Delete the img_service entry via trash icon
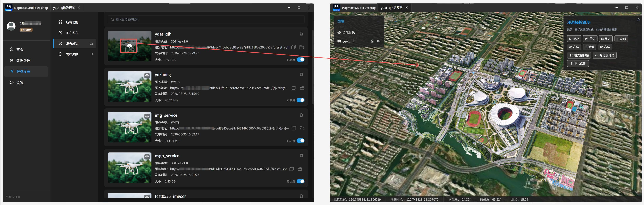 pyautogui.click(x=301, y=115)
